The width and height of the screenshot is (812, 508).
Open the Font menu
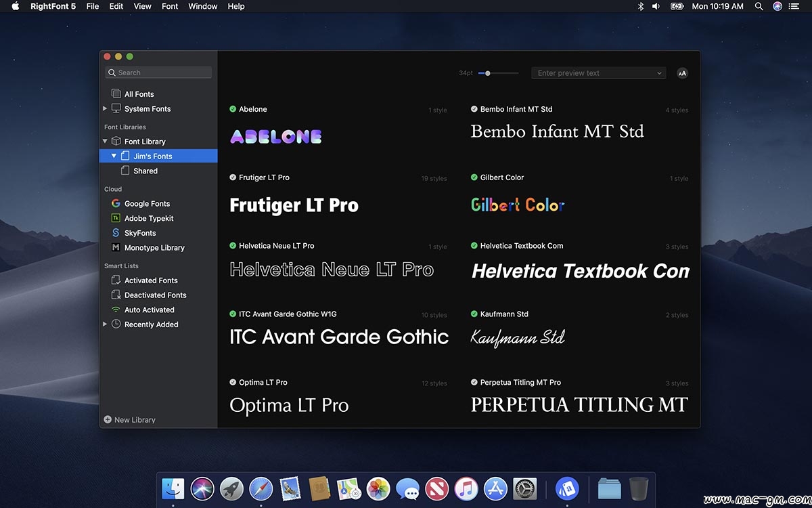170,6
